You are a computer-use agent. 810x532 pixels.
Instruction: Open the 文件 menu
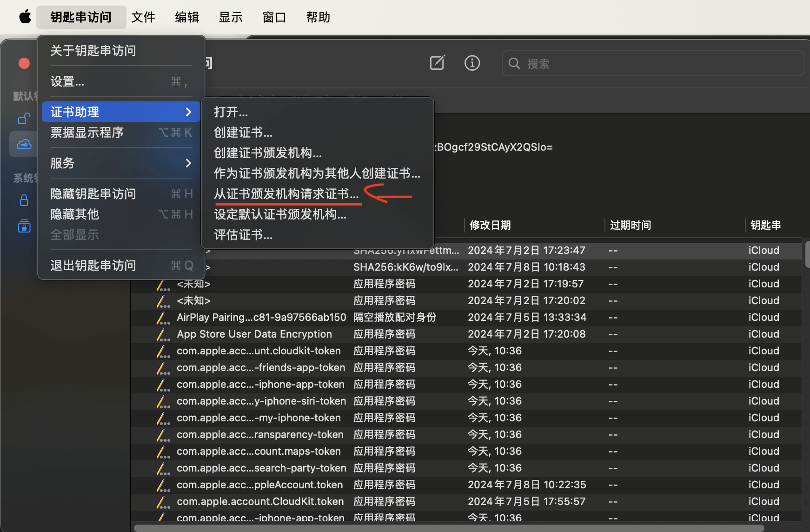point(143,17)
